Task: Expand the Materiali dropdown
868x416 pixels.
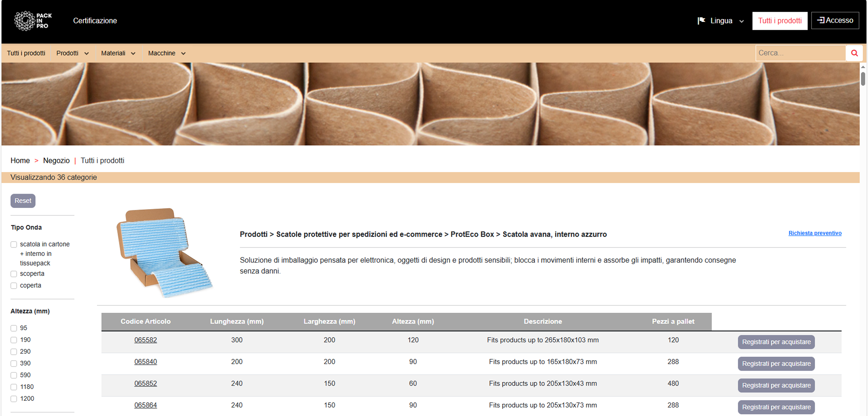Action: click(118, 53)
